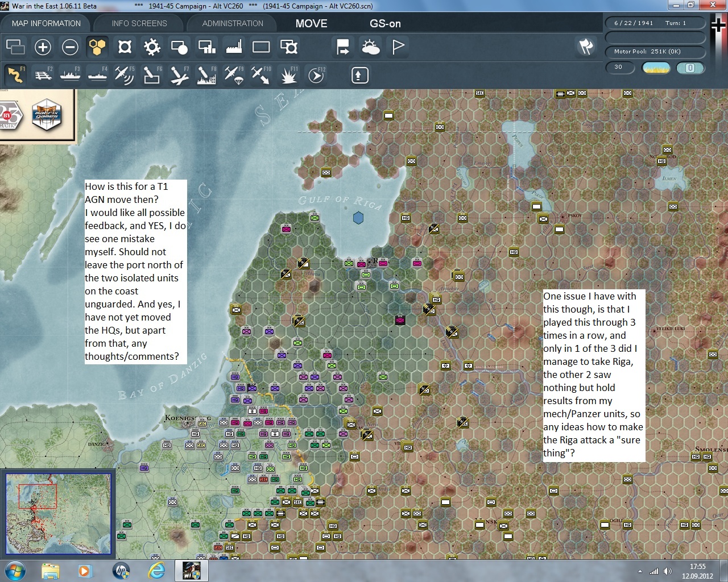728x582 pixels.
Task: Select the F10 air transfer mode icon
Action: 261,74
